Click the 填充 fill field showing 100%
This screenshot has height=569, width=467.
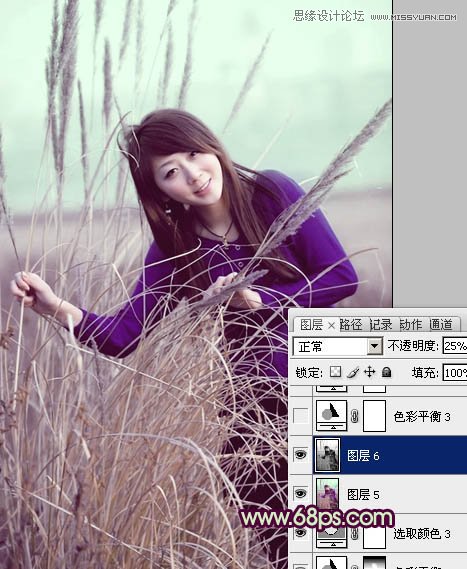455,373
